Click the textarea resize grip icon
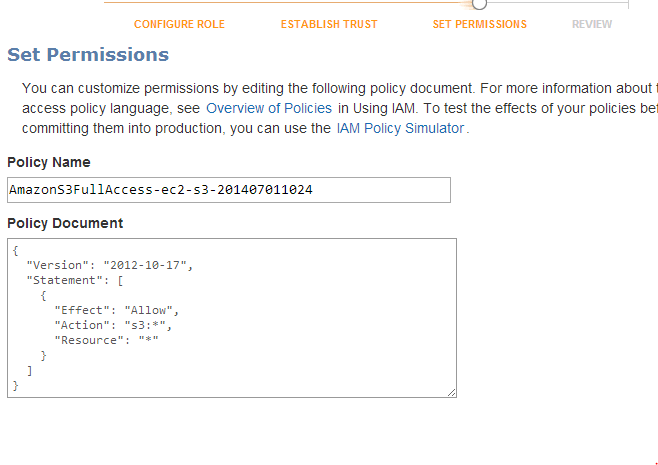This screenshot has height=465, width=658. pos(452,393)
